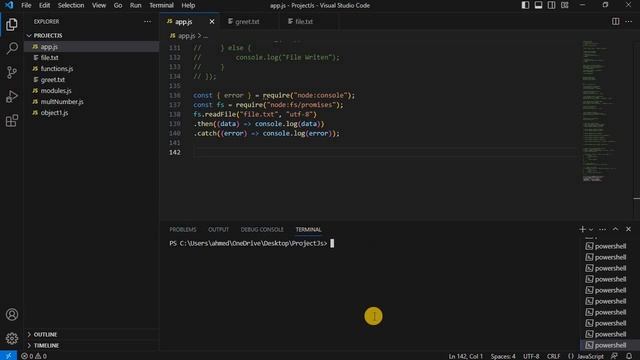Customize layout icon in title bar
This screenshot has height=360, width=640.
pyautogui.click(x=565, y=5)
